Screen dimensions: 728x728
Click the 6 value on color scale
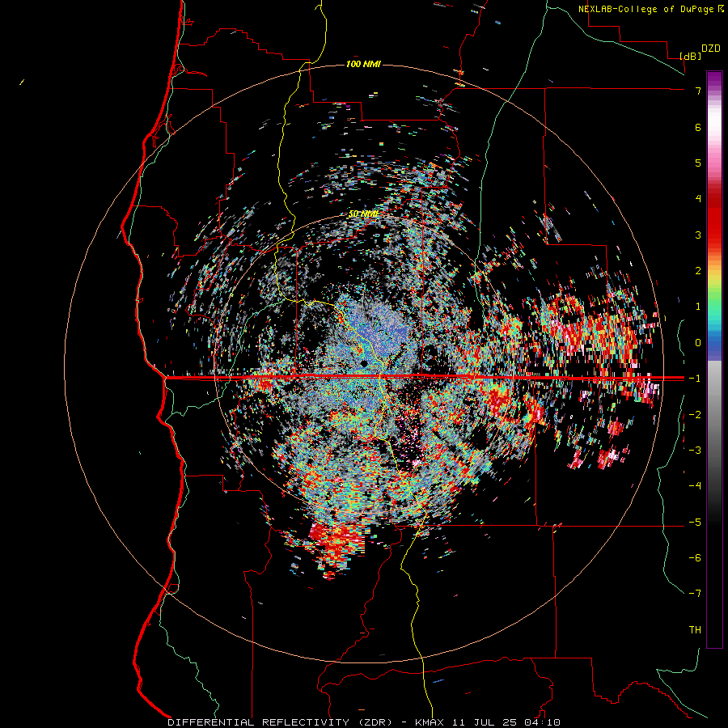[x=698, y=127]
